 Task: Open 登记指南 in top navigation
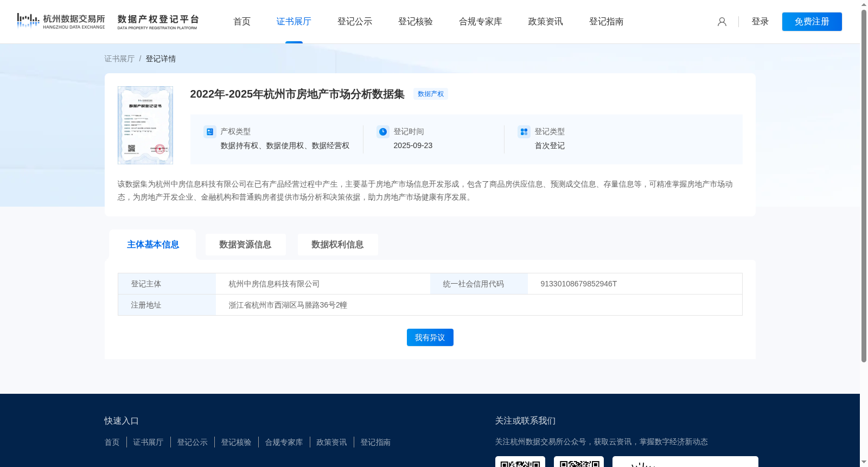(x=607, y=22)
